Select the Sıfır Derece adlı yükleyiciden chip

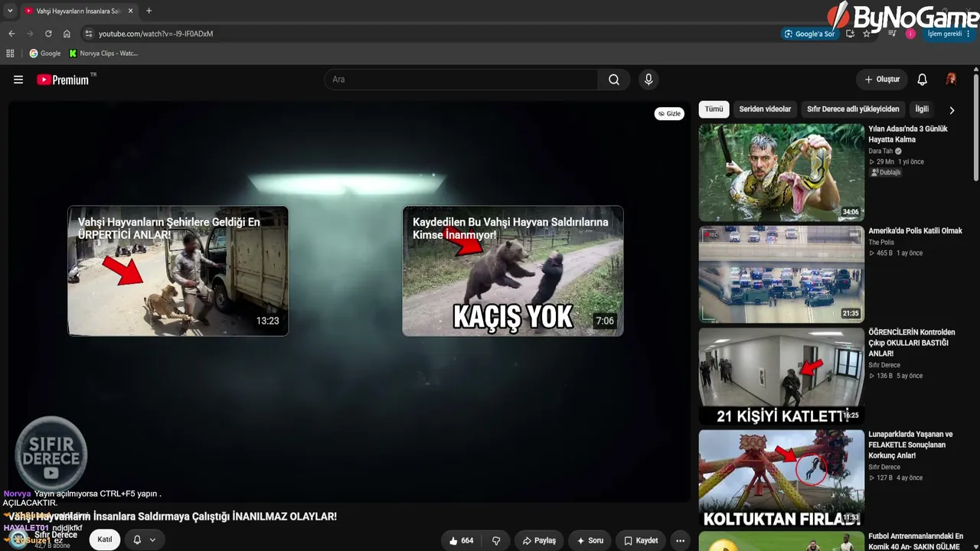point(853,109)
